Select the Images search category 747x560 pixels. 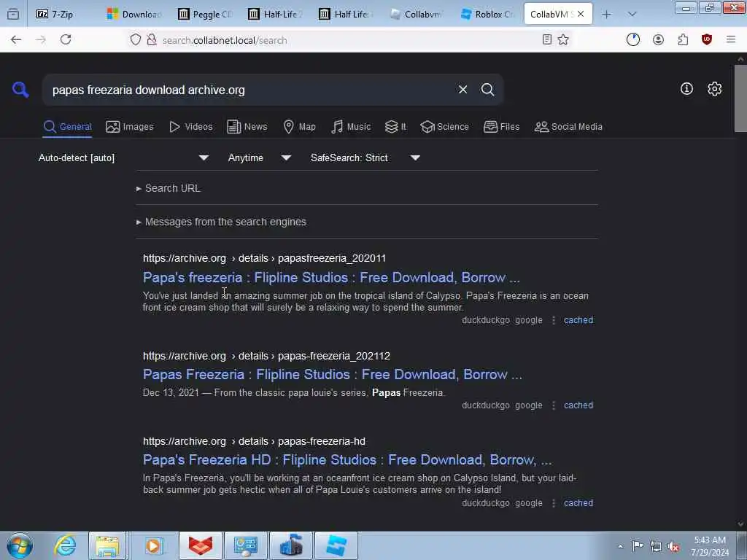coord(130,127)
